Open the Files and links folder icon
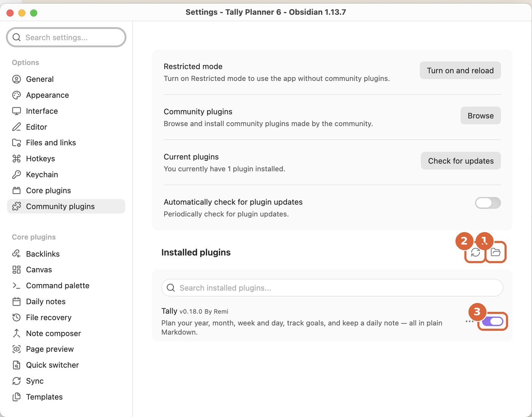The height and width of the screenshot is (417, 532). coord(16,143)
